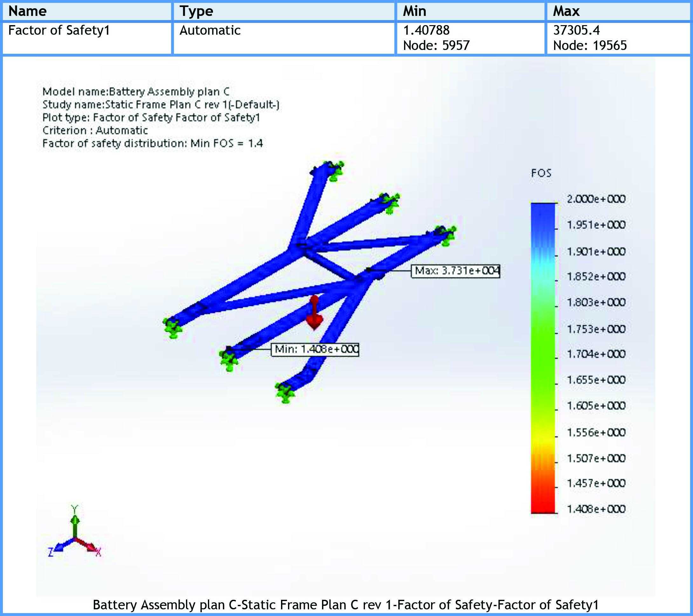The width and height of the screenshot is (693, 616).
Task: Click the green fixture at the far-left frame end
Action: point(172,328)
